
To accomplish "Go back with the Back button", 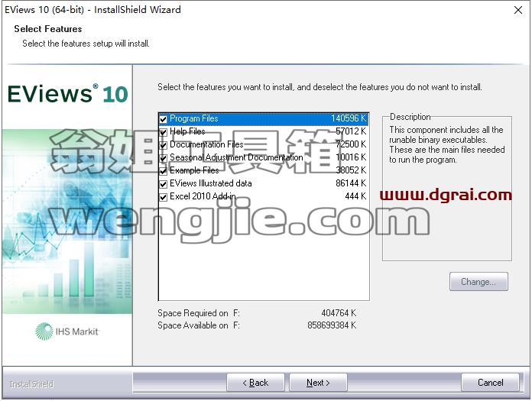I will coord(255,383).
